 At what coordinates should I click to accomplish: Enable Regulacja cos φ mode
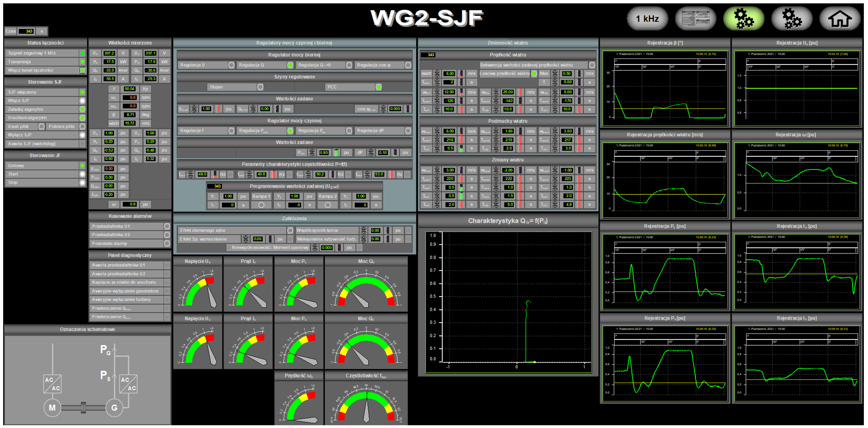point(408,65)
